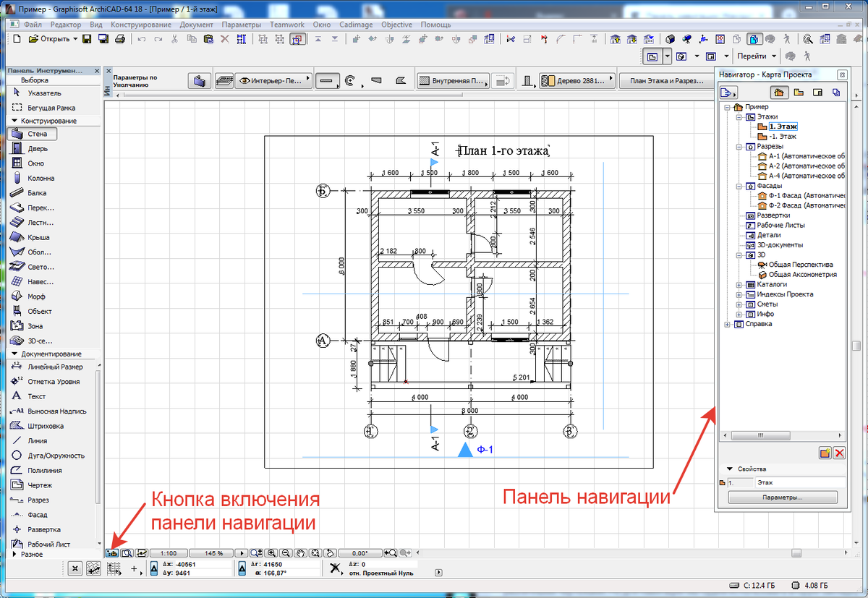Toggle the Project Map view in Navigator

coord(779,92)
